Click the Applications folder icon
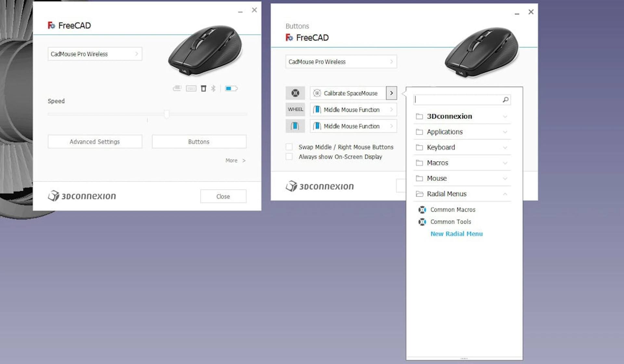Viewport: 624px width, 364px height. [419, 132]
